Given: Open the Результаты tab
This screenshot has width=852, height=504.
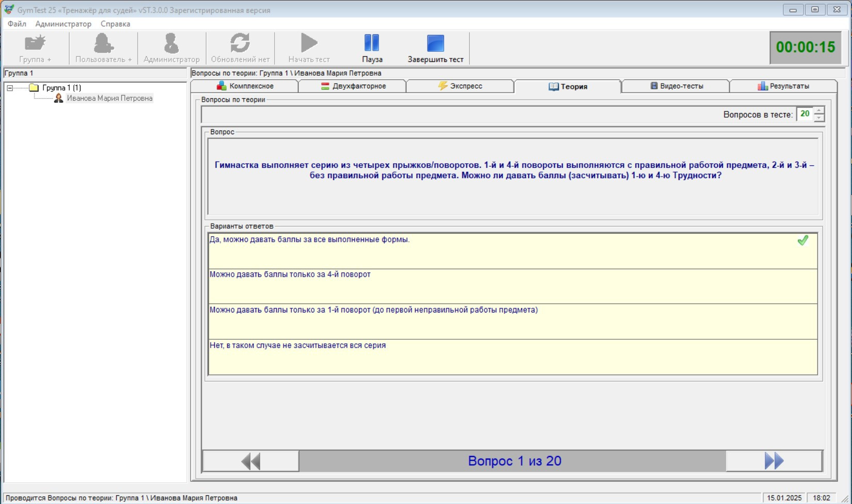Looking at the screenshot, I should [783, 86].
